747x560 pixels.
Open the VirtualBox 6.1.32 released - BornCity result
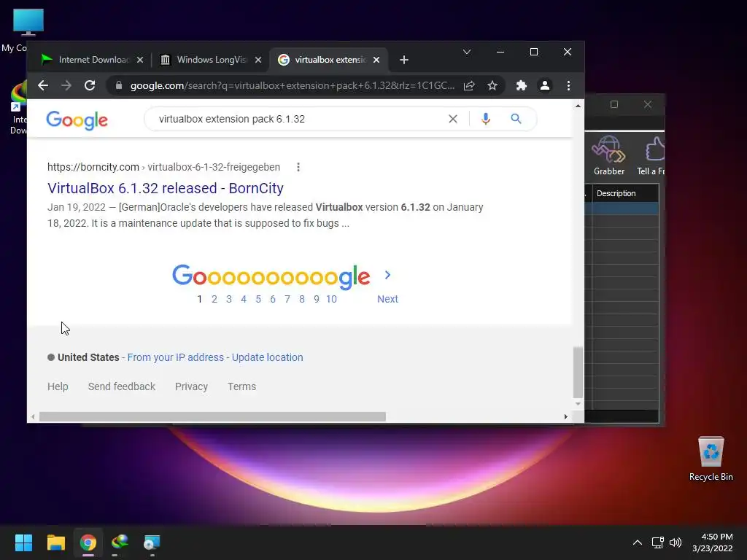pyautogui.click(x=166, y=188)
